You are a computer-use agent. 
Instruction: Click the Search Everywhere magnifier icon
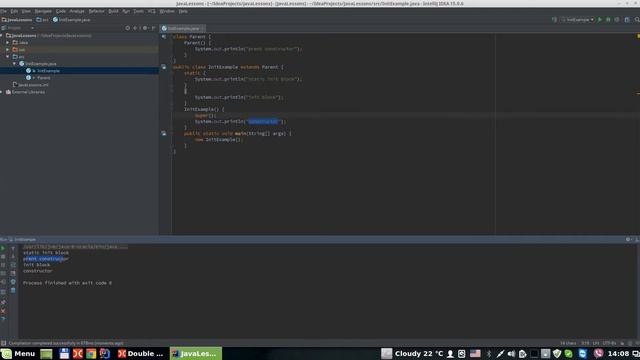pyautogui.click(x=637, y=20)
